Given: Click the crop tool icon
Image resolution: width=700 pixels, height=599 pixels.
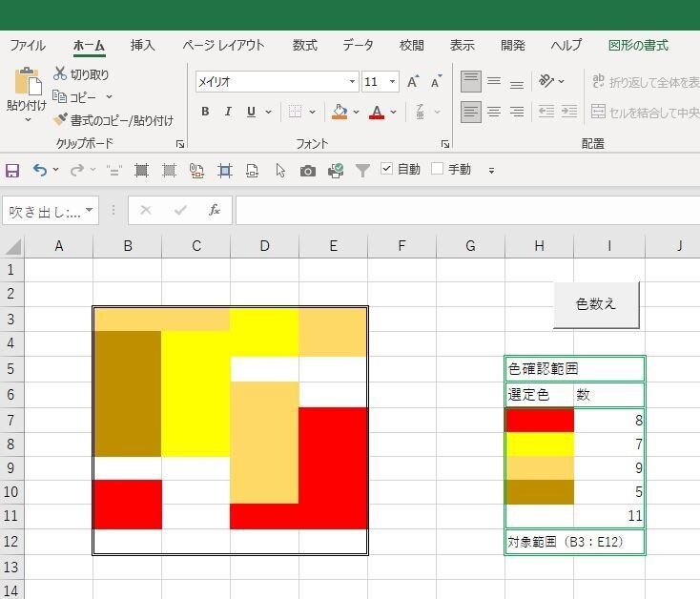Looking at the screenshot, I should pyautogui.click(x=225, y=171).
